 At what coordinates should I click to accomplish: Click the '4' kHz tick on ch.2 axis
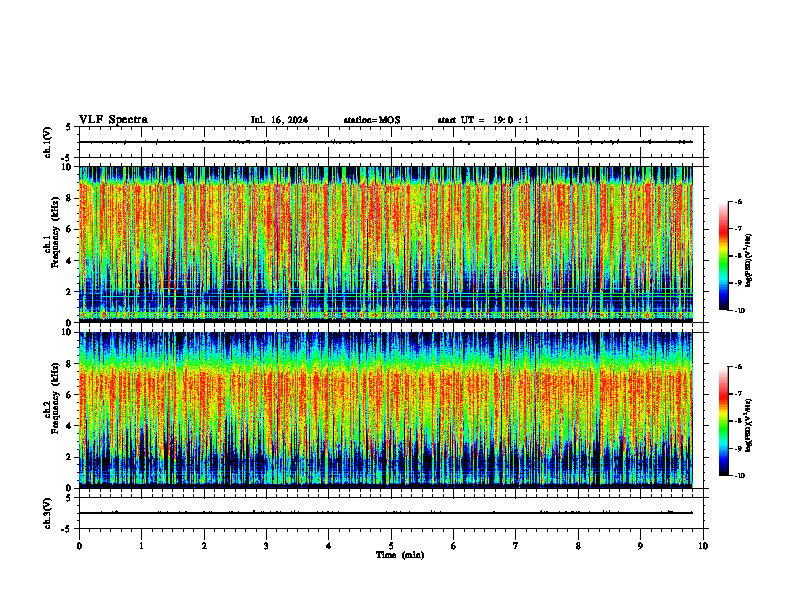tap(70, 426)
